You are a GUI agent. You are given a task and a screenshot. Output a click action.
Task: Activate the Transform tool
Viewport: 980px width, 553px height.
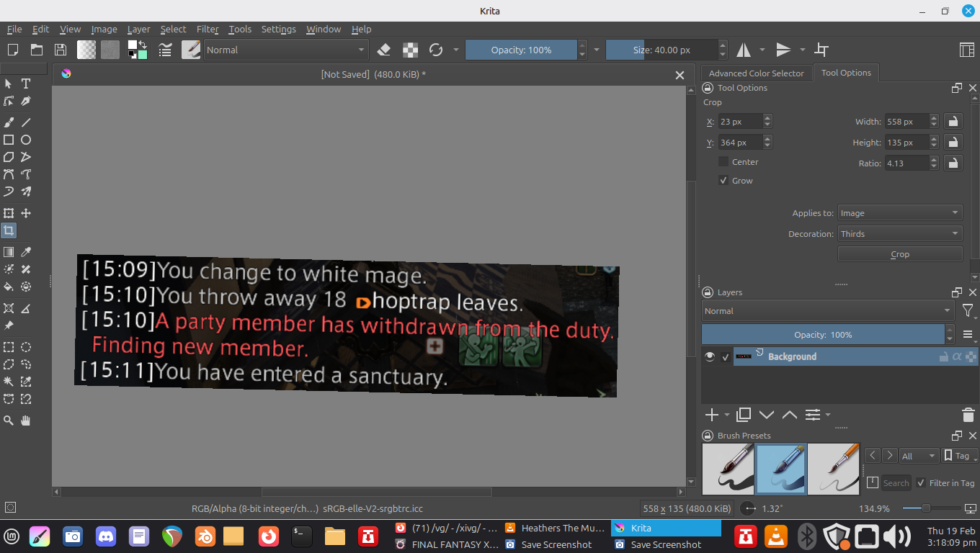click(9, 213)
